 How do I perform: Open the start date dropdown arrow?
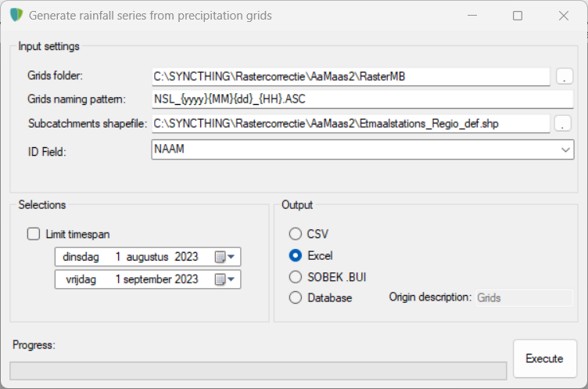234,257
